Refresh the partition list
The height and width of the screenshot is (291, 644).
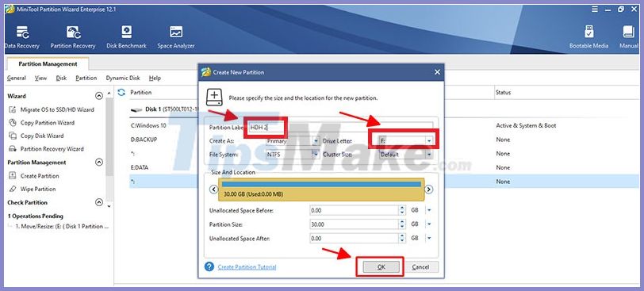pos(121,92)
